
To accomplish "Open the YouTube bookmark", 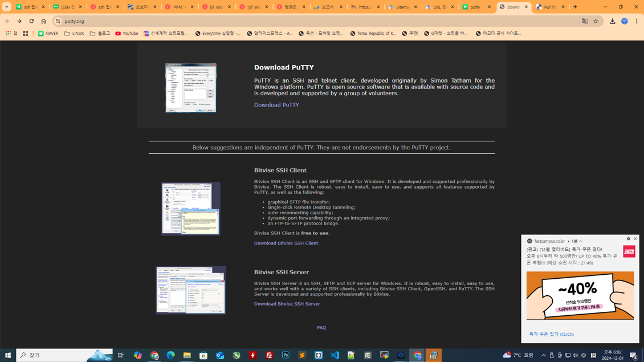I will click(x=127, y=33).
